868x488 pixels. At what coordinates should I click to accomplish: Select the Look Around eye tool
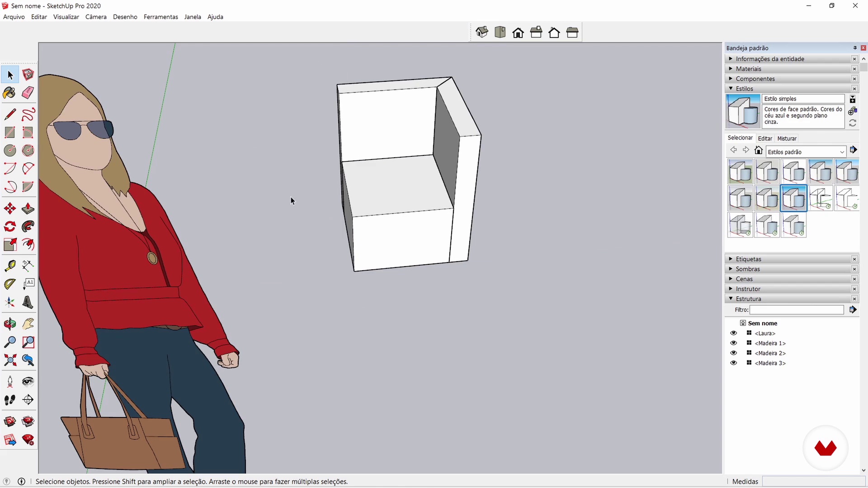[x=28, y=381]
